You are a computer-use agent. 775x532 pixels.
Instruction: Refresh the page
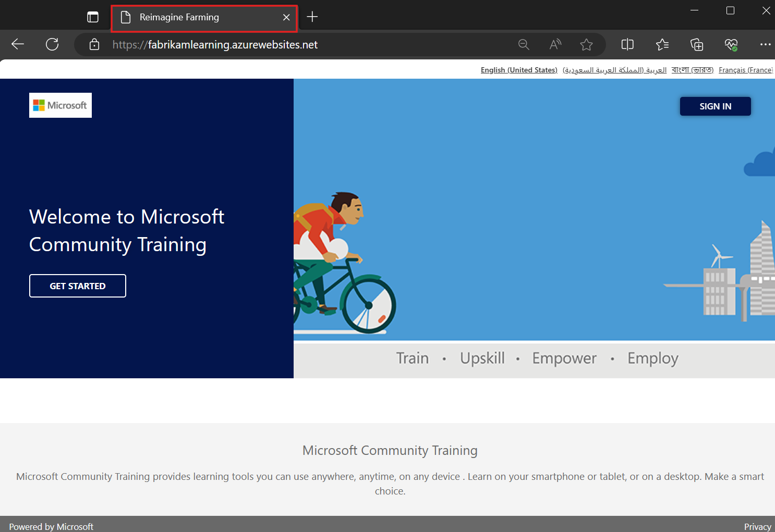pos(52,44)
